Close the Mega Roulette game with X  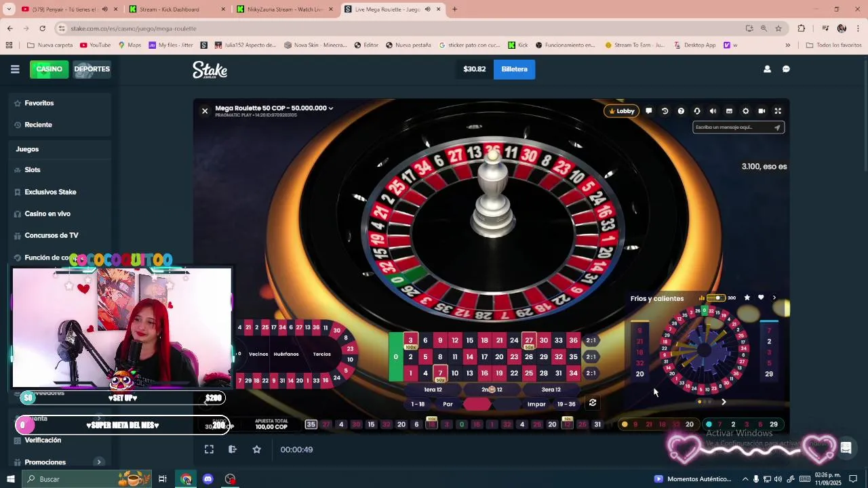coord(205,110)
